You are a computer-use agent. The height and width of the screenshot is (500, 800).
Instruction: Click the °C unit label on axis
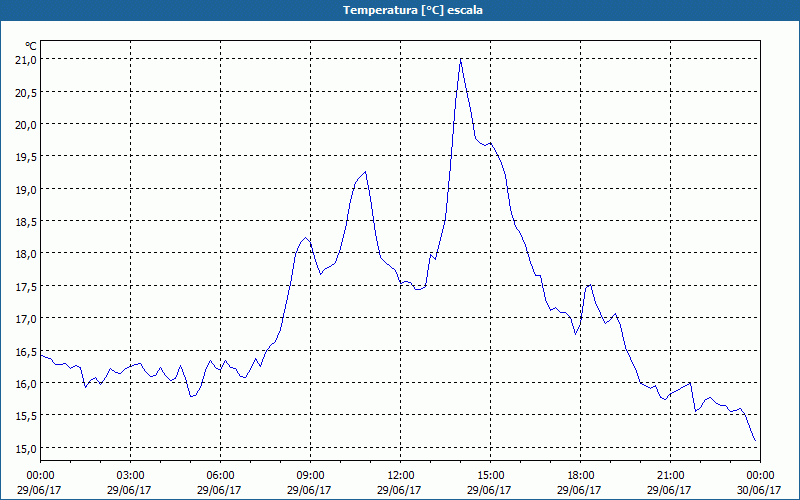(x=31, y=46)
